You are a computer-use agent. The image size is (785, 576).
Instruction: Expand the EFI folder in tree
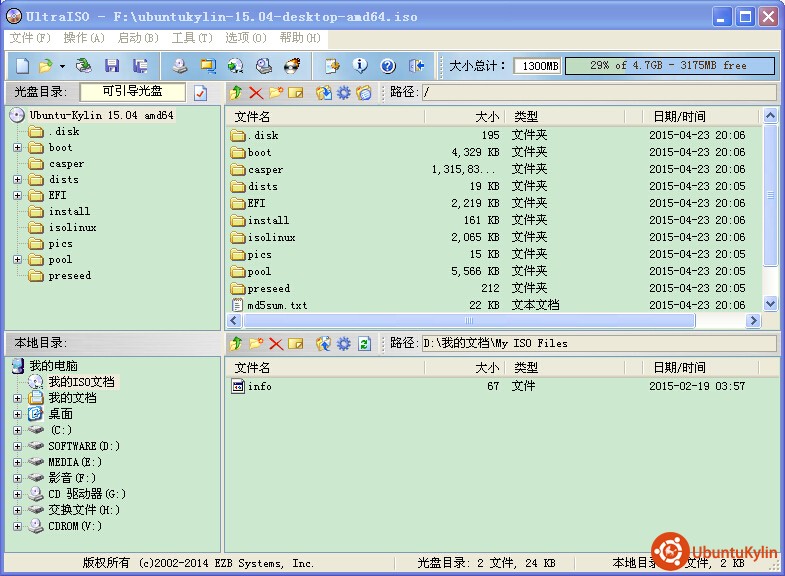pyautogui.click(x=18, y=196)
